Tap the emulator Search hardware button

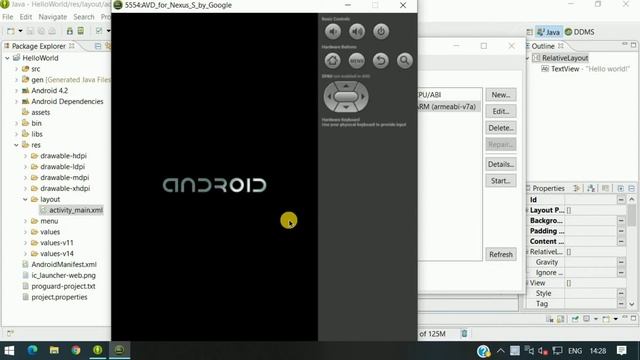(x=404, y=61)
